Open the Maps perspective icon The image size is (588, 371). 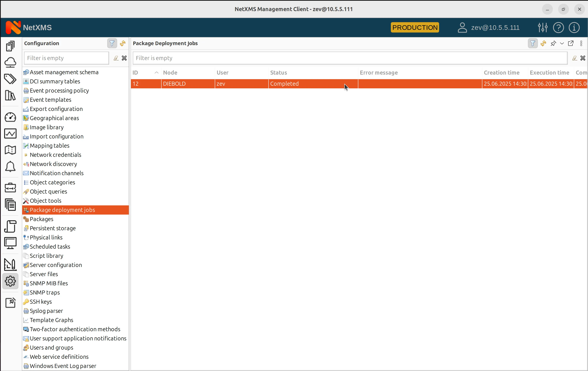coord(10,150)
